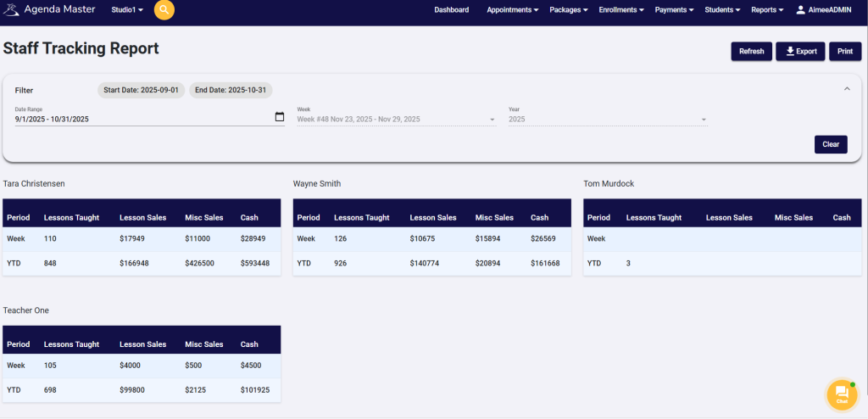Open the Payments menu

click(675, 10)
